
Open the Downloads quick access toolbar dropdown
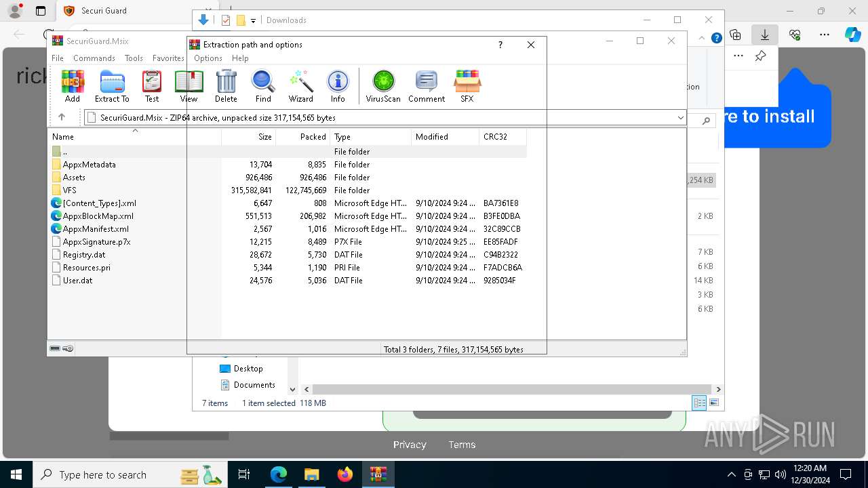coord(253,20)
